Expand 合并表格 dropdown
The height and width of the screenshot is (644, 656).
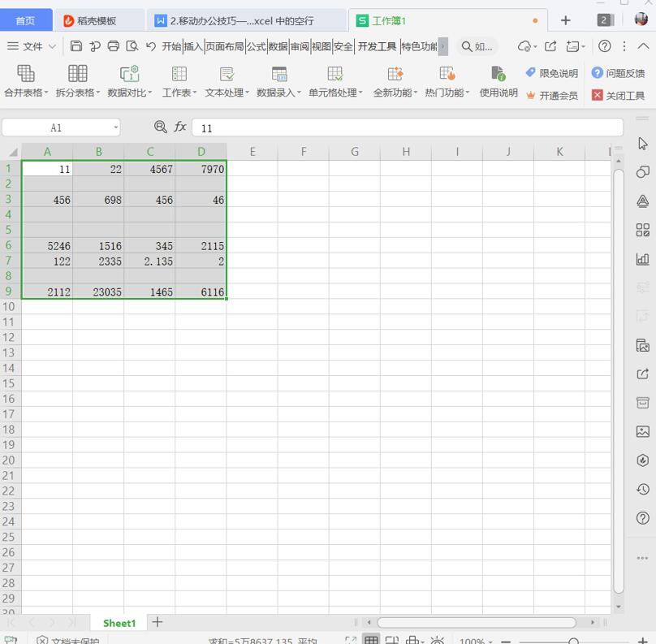[x=46, y=93]
